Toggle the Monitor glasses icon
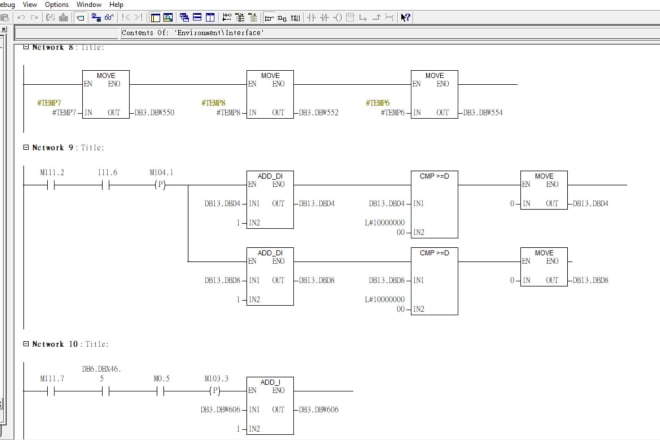This screenshot has width=660, height=440. pos(109,17)
